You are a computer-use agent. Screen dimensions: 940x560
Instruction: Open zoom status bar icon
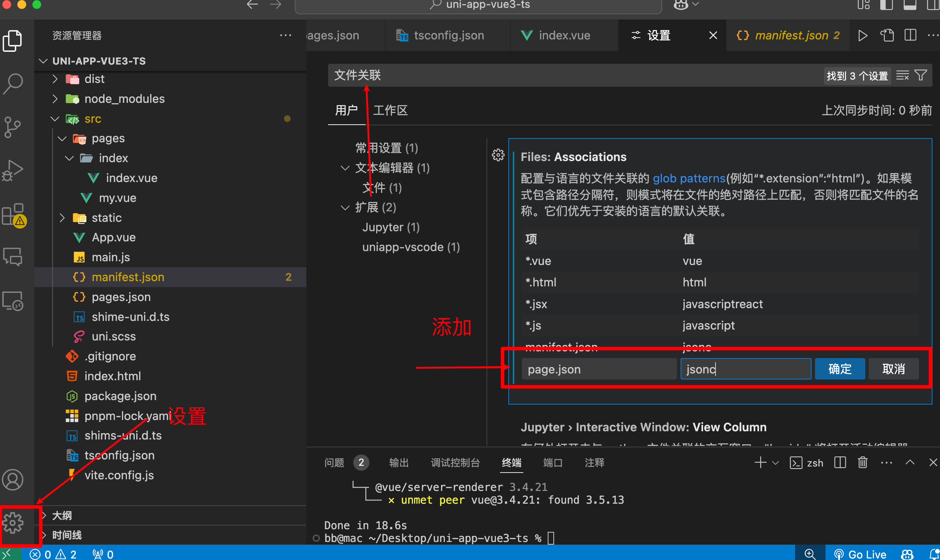(809, 554)
